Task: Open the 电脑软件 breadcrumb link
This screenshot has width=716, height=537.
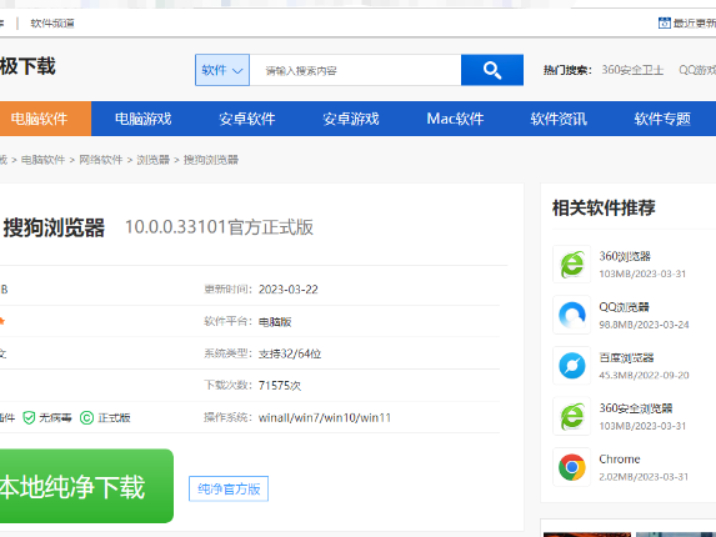Action: pos(43,160)
